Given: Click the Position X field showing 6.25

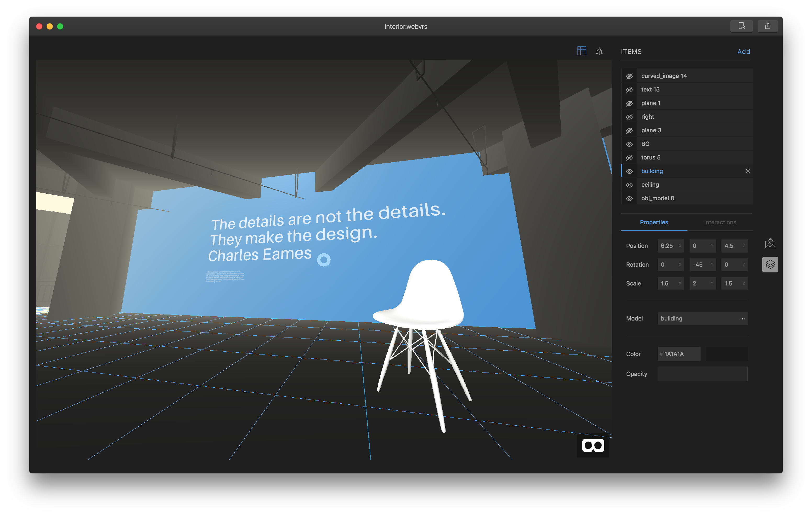Looking at the screenshot, I should pos(670,246).
